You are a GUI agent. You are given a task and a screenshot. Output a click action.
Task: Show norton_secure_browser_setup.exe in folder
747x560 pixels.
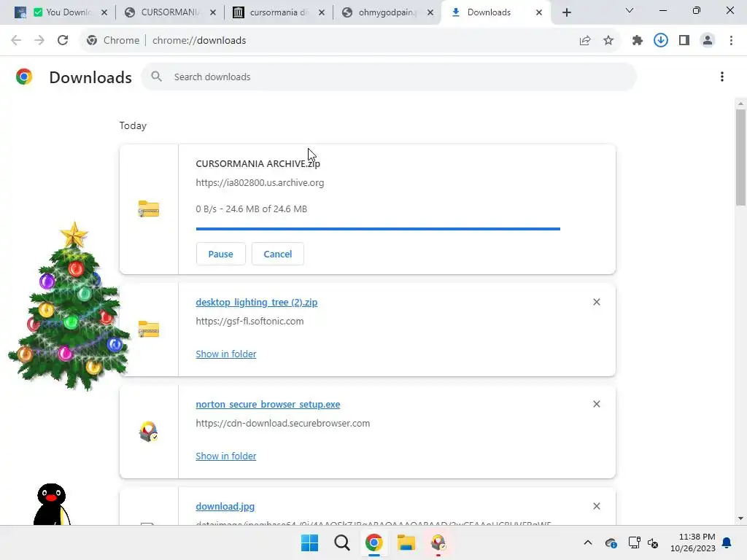226,456
